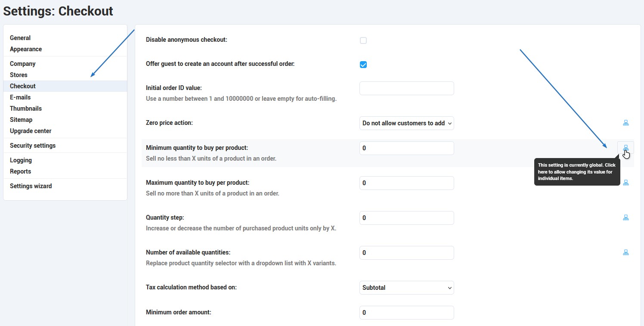Open the Zero price action dropdown
Image resolution: width=644 pixels, height=326 pixels.
407,123
